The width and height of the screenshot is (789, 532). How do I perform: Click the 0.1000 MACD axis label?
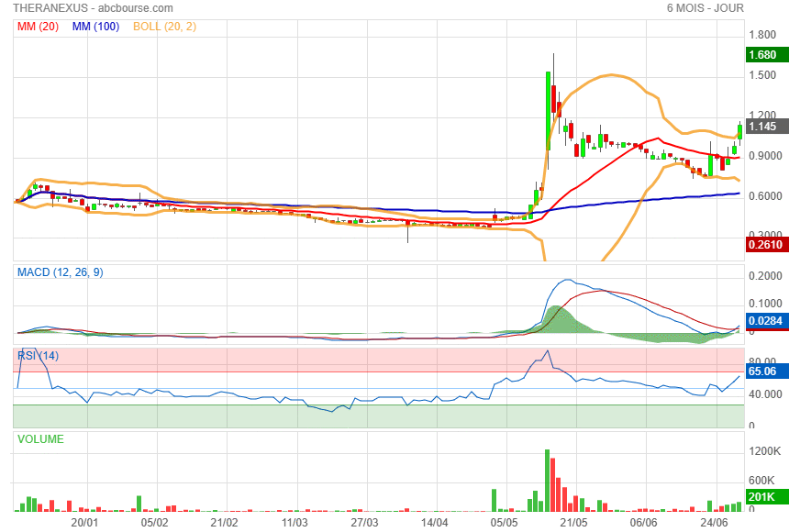[x=765, y=304]
